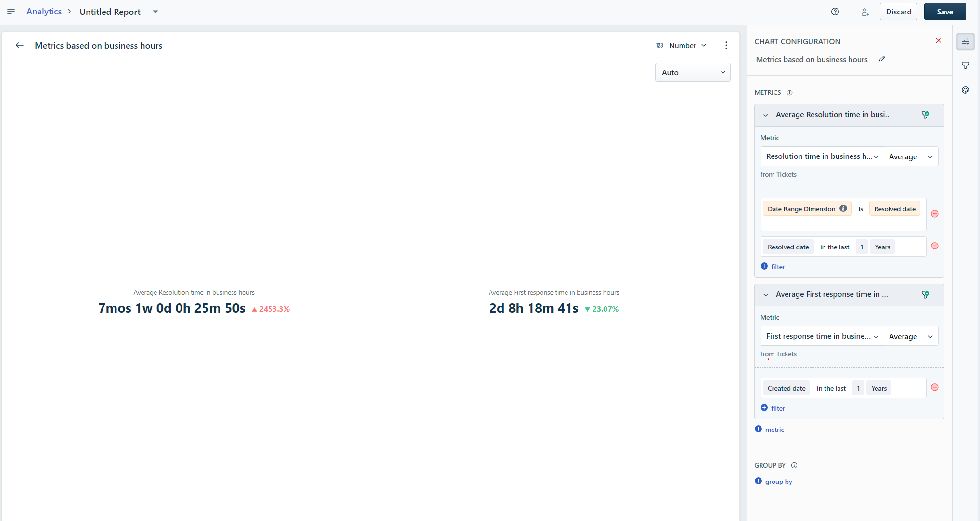This screenshot has height=521, width=980.
Task: Click the Resolved date in-the-last number field
Action: 862,247
